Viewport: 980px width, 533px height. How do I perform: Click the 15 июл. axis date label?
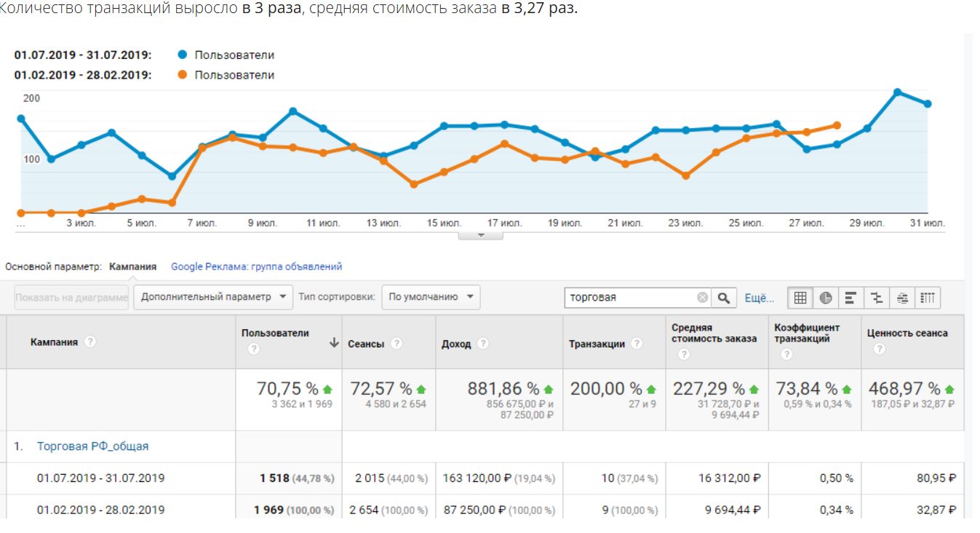tap(444, 223)
